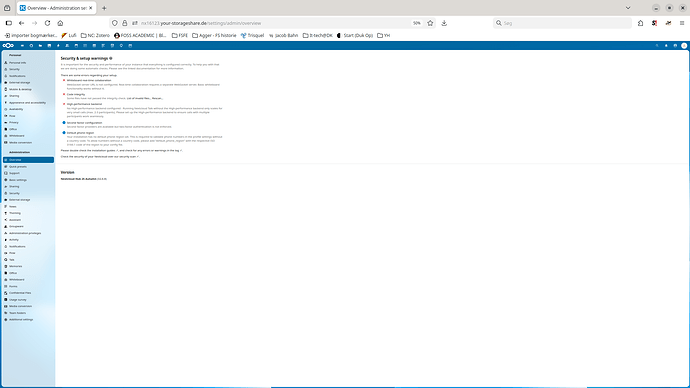
Task: Reload the page in Firefox
Action: click(x=47, y=23)
